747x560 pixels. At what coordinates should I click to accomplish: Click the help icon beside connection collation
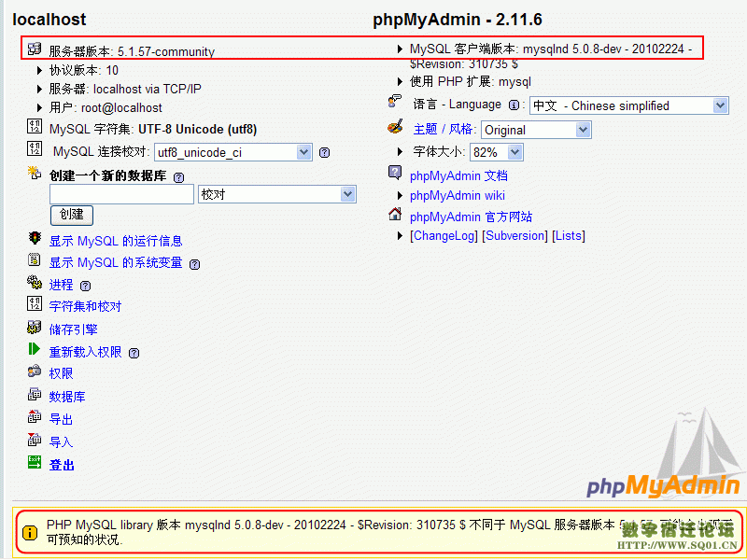(x=324, y=153)
